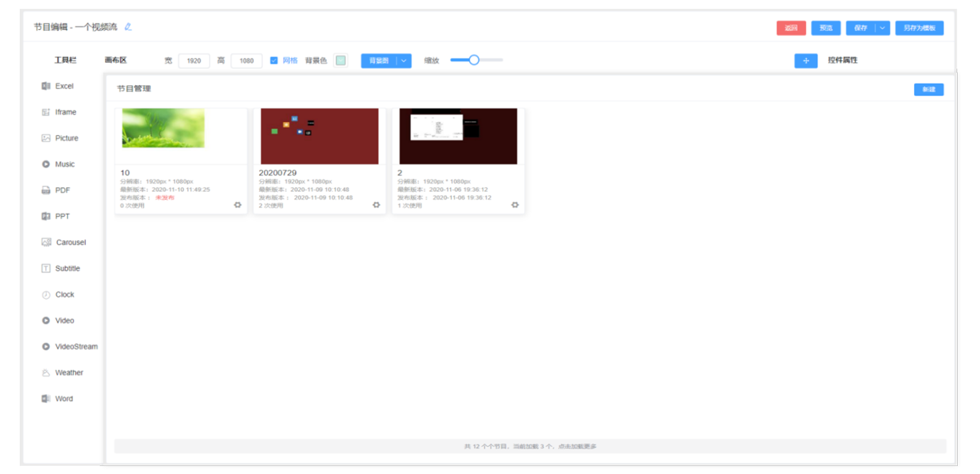Select the Excel widget icon

[46, 86]
